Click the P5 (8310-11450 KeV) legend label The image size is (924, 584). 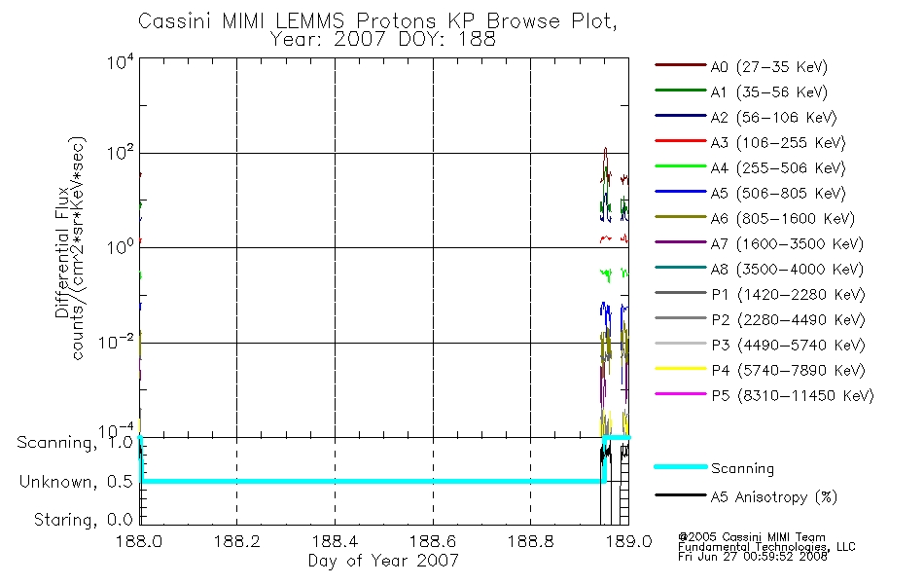793,396
